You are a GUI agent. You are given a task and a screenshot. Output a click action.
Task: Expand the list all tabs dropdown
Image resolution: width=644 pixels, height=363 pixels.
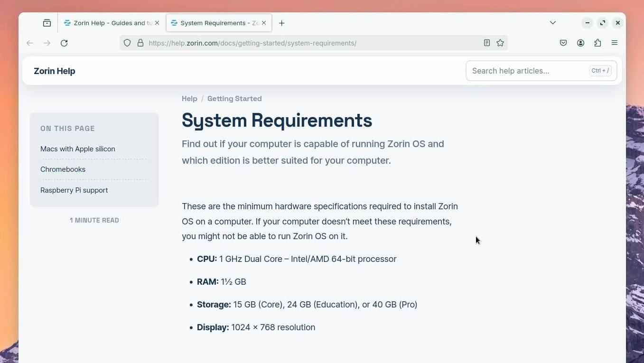[553, 23]
